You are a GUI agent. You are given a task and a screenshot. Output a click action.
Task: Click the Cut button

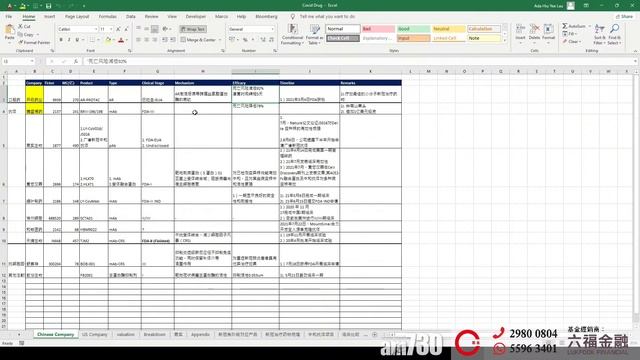click(x=24, y=26)
